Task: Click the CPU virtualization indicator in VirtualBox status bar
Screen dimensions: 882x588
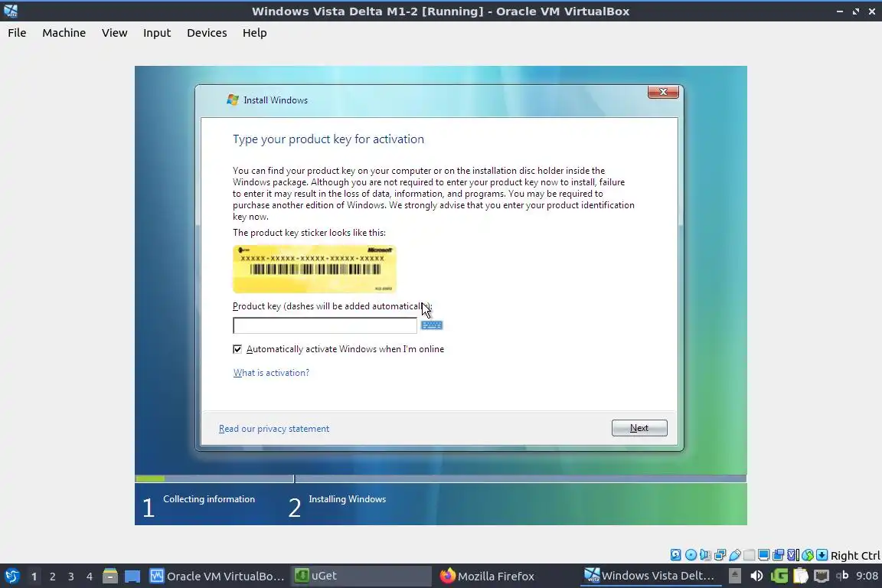Action: click(793, 555)
